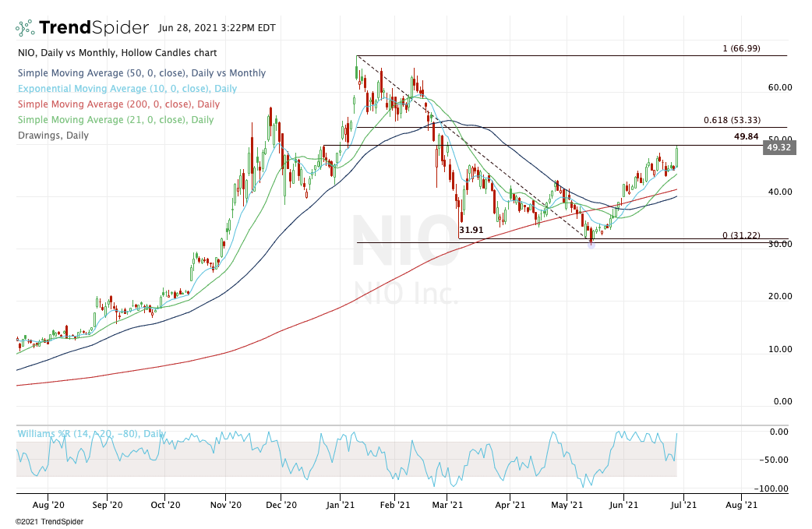Viewport: 812px width, 529px height.
Task: Select the Drawings, Daily legend entry
Action: coord(52,136)
